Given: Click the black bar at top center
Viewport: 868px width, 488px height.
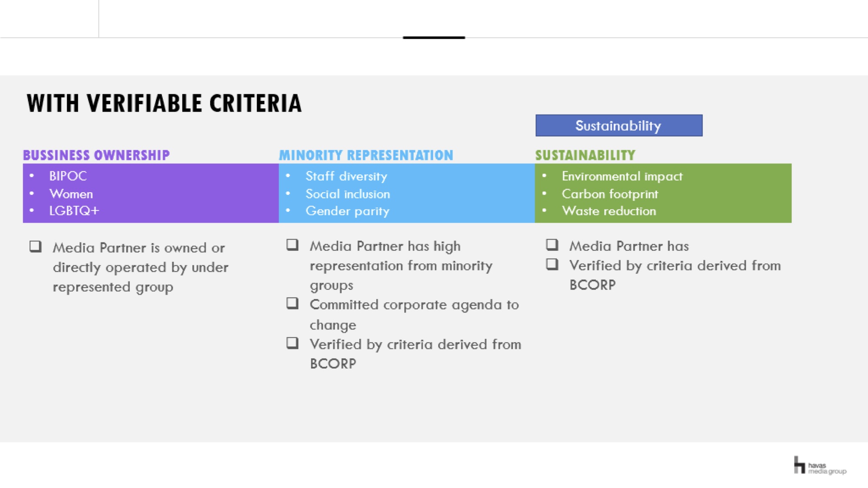Looking at the screenshot, I should point(434,38).
